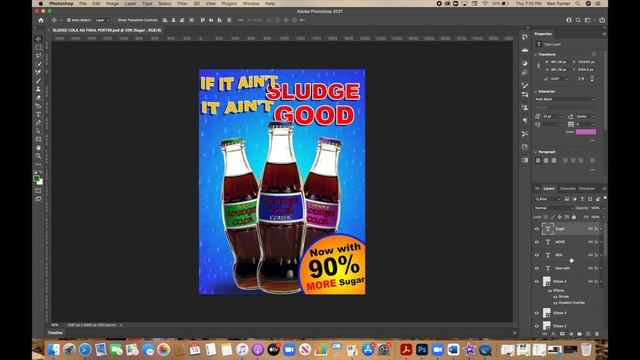Select the Zoom tool
This screenshot has height=360, width=640.
(38, 156)
